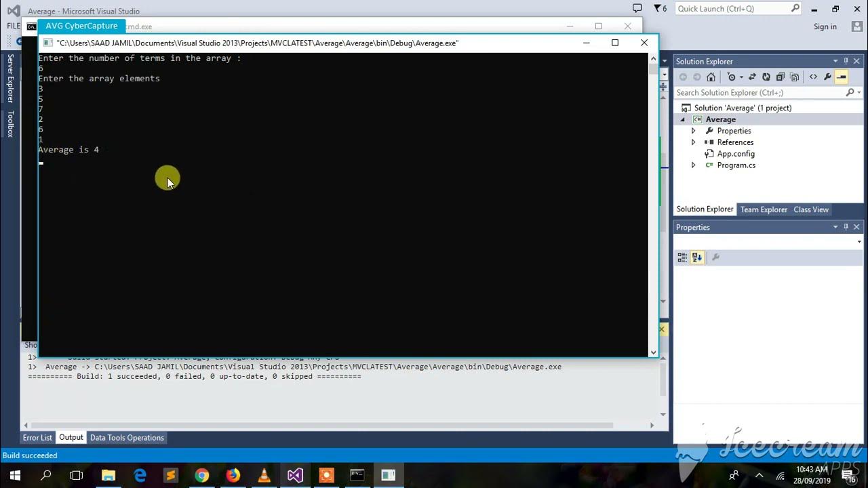Click command prompt taskbar icon
This screenshot has width=868, height=488.
coord(357,475)
